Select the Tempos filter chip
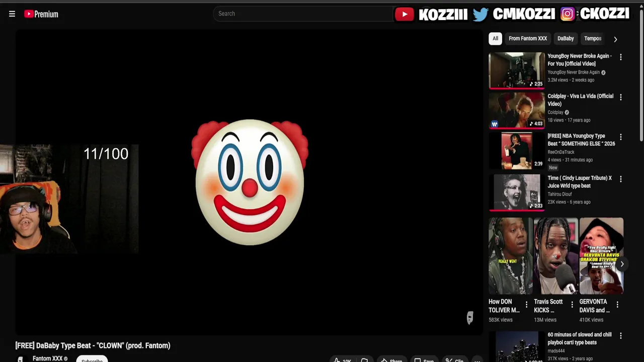The image size is (644, 362). [x=593, y=39]
